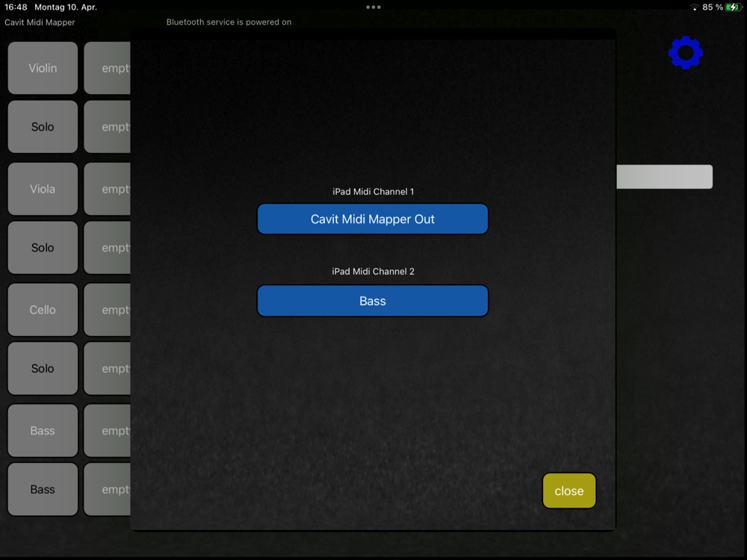This screenshot has height=560, width=747.
Task: Select the dim-labeled Bass pad below Cello's Solo
Action: pos(43,431)
